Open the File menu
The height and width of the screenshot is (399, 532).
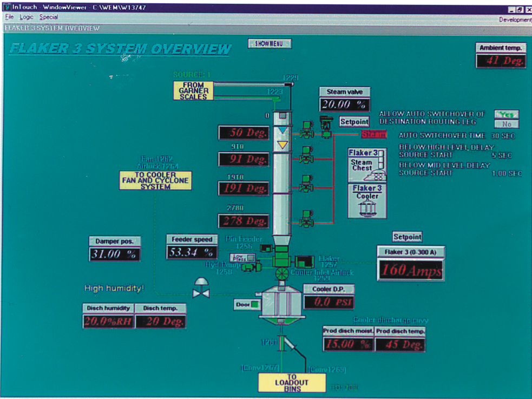coord(9,17)
